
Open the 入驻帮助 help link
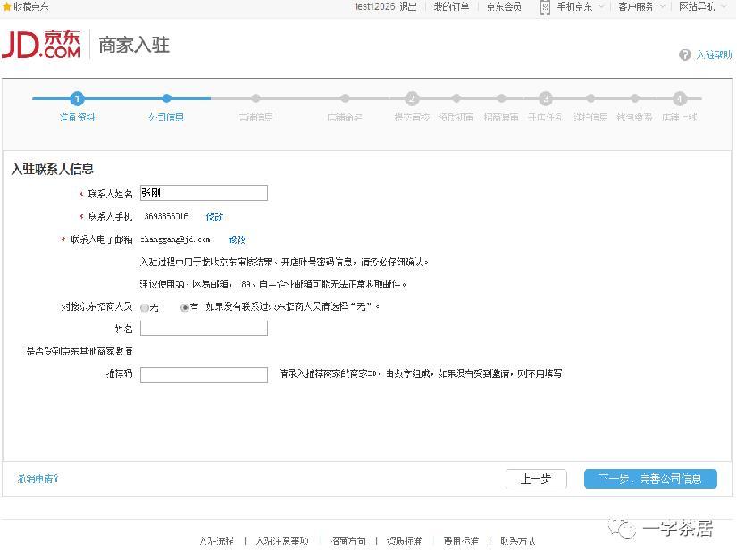pyautogui.click(x=714, y=55)
